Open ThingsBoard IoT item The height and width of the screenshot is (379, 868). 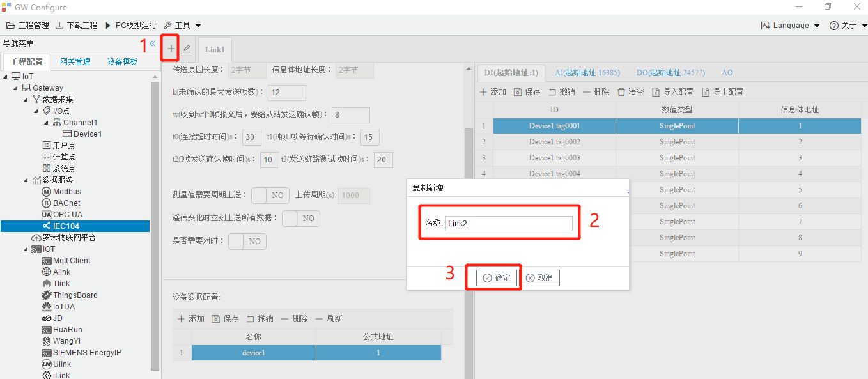tap(70, 295)
